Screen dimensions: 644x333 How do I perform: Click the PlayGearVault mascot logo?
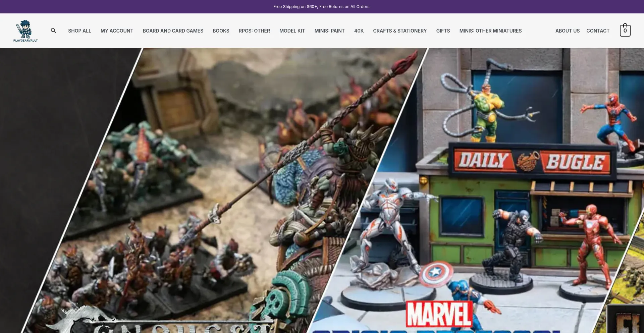(25, 31)
